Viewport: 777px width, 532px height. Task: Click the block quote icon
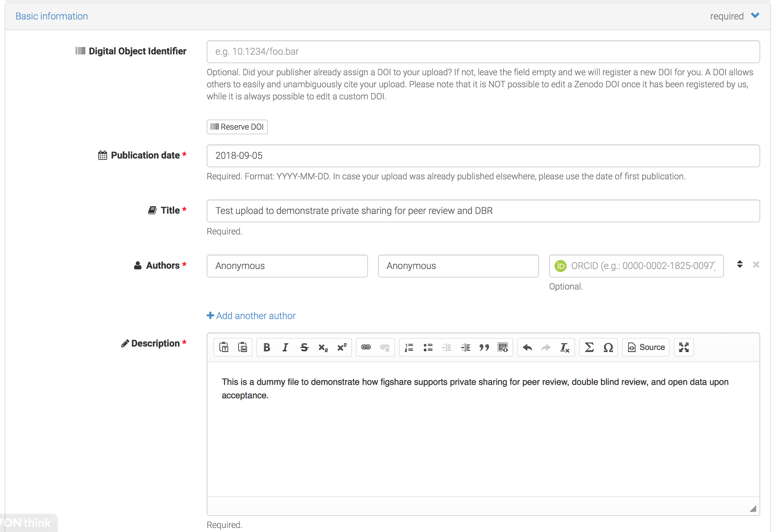point(484,347)
